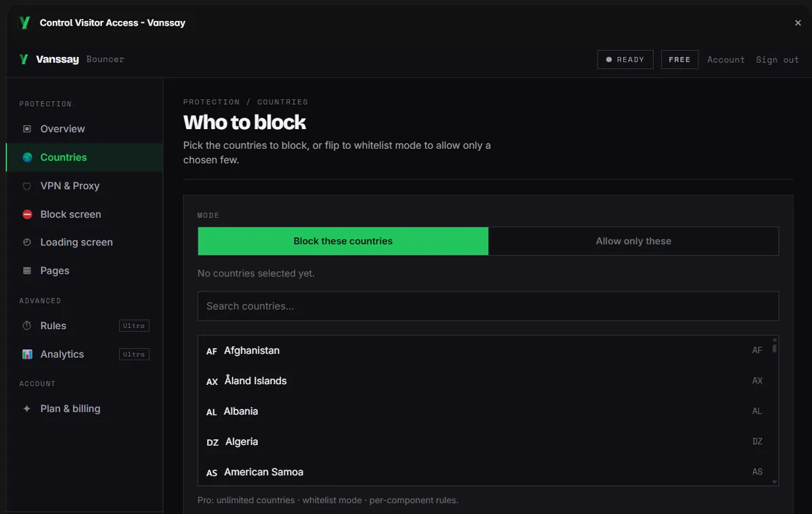Click the DZ code on the right of Algeria
This screenshot has width=812, height=514.
pyautogui.click(x=757, y=442)
